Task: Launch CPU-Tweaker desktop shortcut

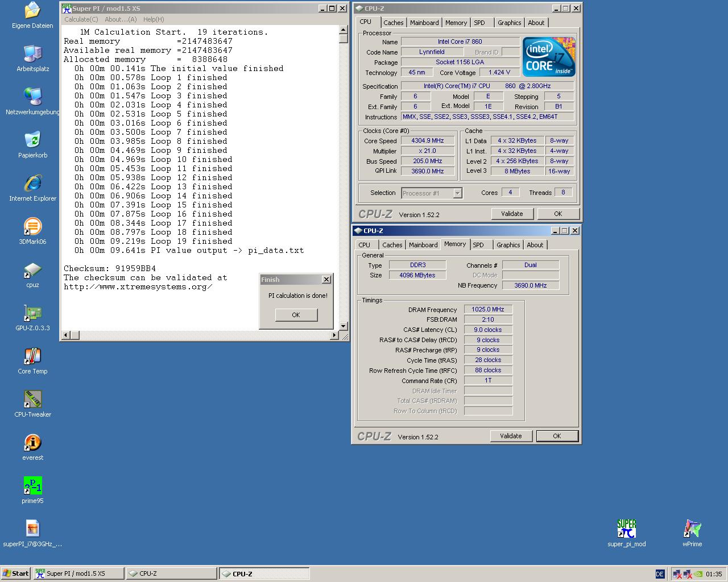Action: 32,404
